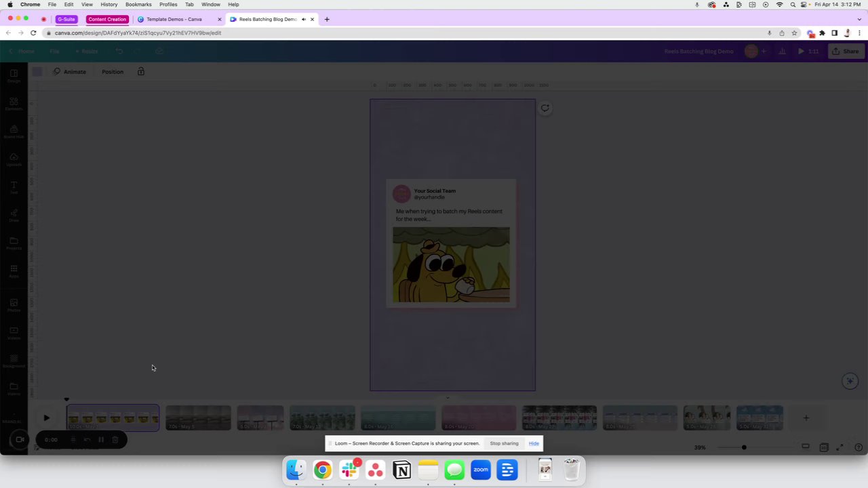Add a new page with timeline plus
868x488 pixels.
coord(806,418)
